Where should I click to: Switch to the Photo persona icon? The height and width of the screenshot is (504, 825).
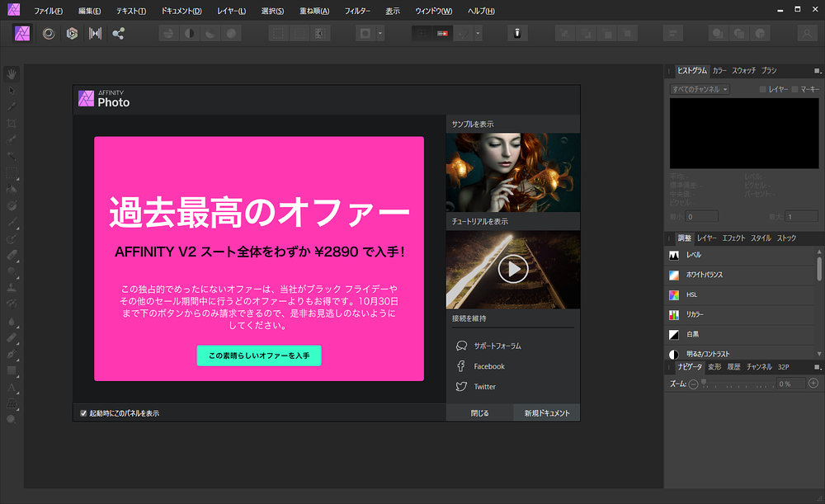point(22,34)
